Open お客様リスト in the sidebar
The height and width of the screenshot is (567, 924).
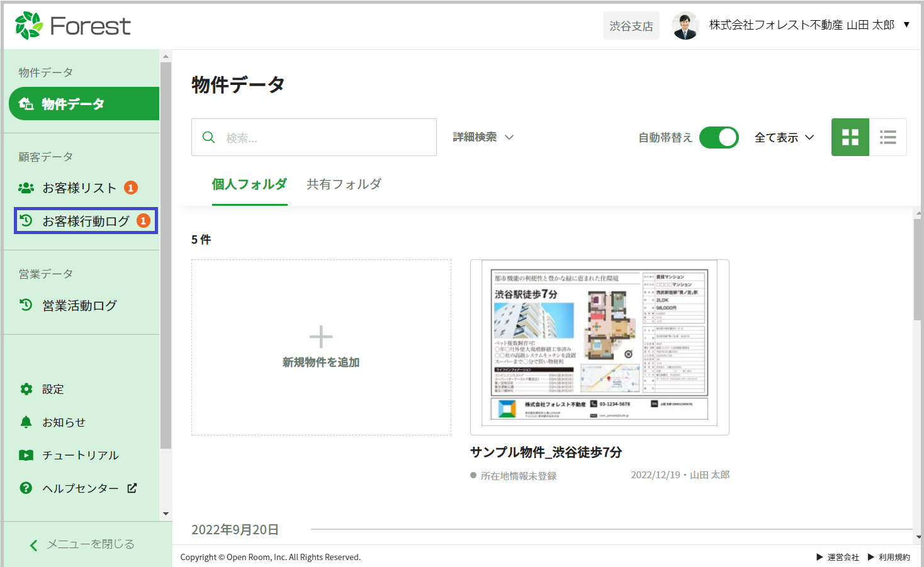pos(79,188)
